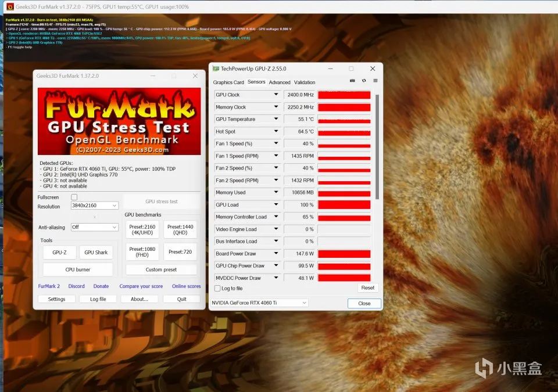Tick the Log to file checkbox
The height and width of the screenshot is (392, 558).
(217, 289)
